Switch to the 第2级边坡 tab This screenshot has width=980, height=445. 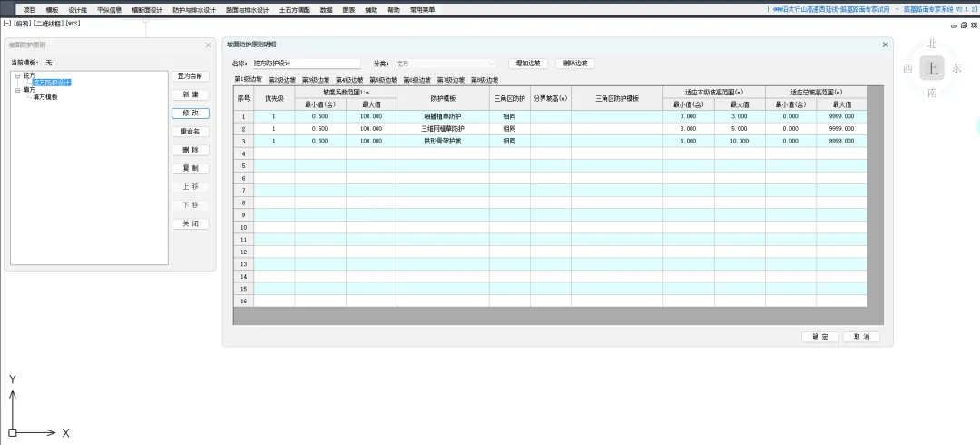click(x=282, y=80)
